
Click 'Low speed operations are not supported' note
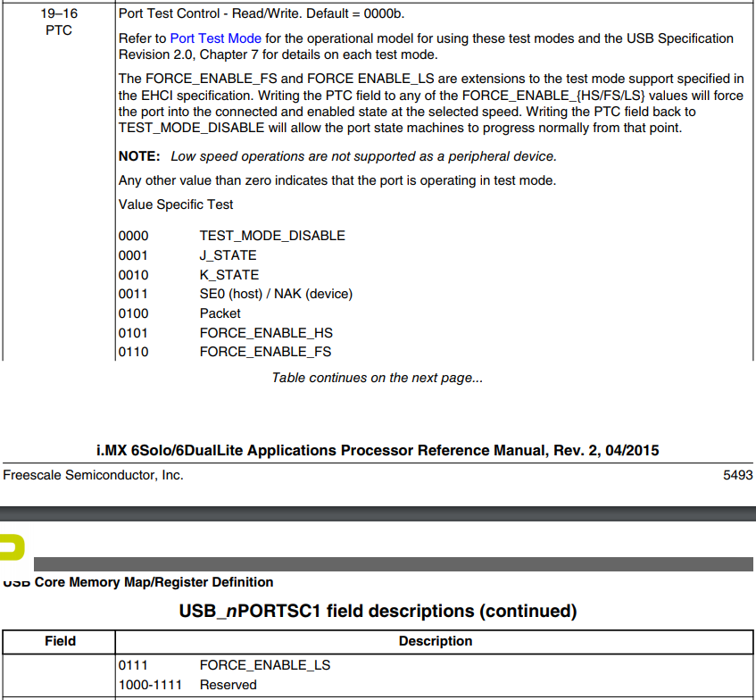pos(363,156)
